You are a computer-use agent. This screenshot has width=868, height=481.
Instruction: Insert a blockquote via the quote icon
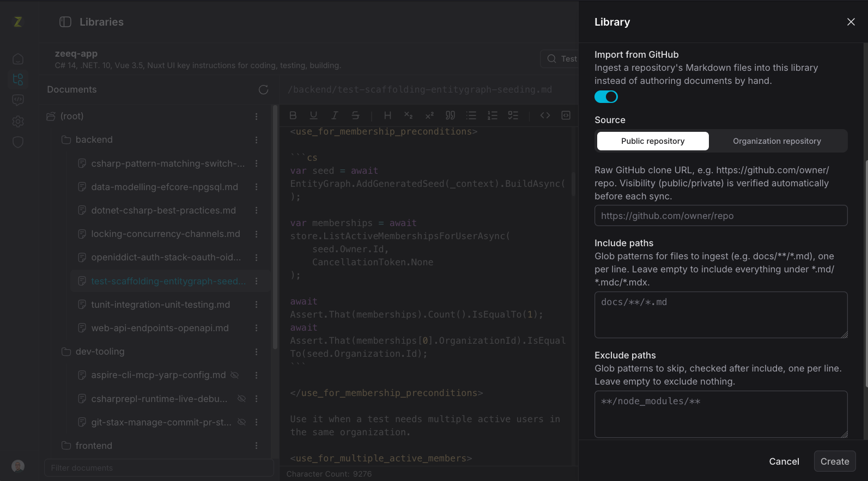(x=450, y=115)
